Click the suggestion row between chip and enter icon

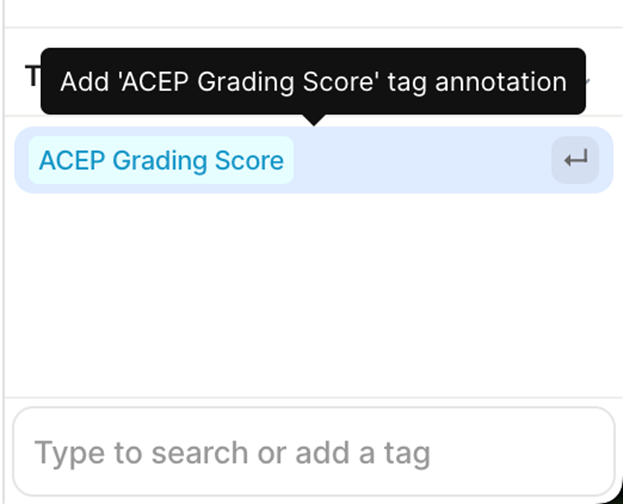pos(422,160)
